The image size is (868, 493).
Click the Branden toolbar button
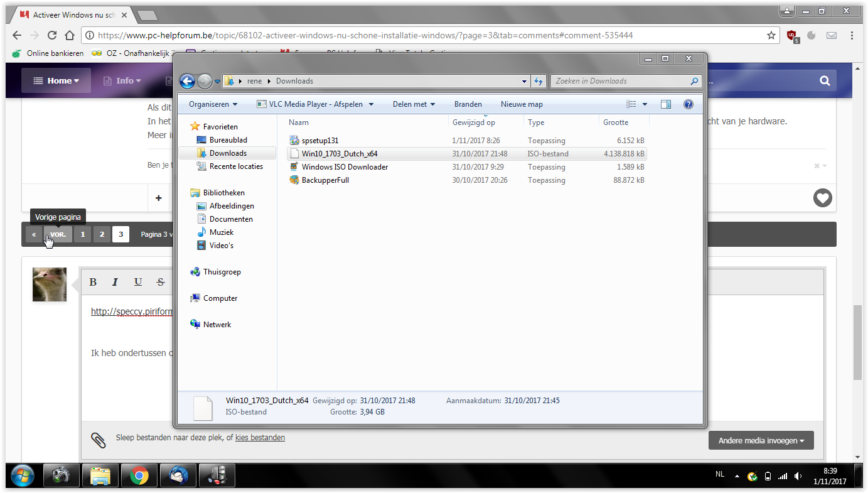[x=468, y=104]
